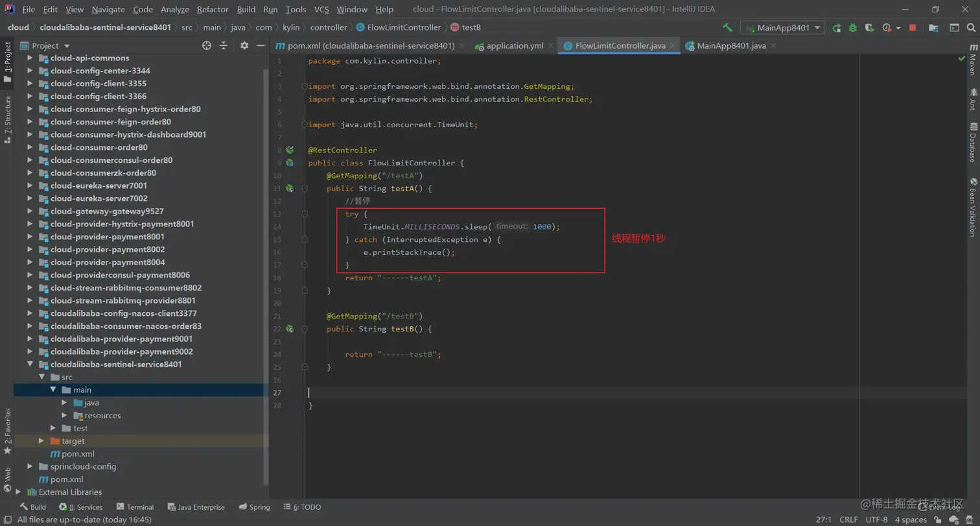Open the VCS menu
Viewport: 980px width, 526px height.
click(x=321, y=9)
